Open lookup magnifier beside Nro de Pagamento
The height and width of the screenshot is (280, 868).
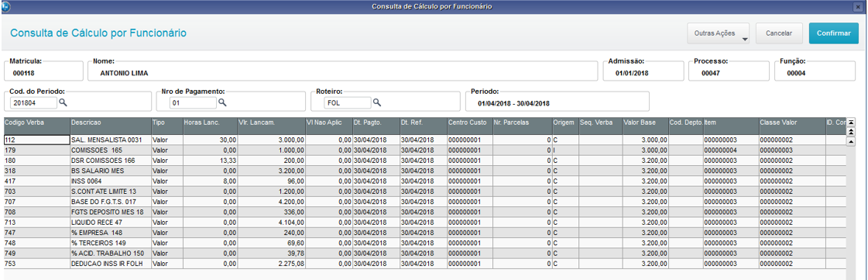point(222,102)
